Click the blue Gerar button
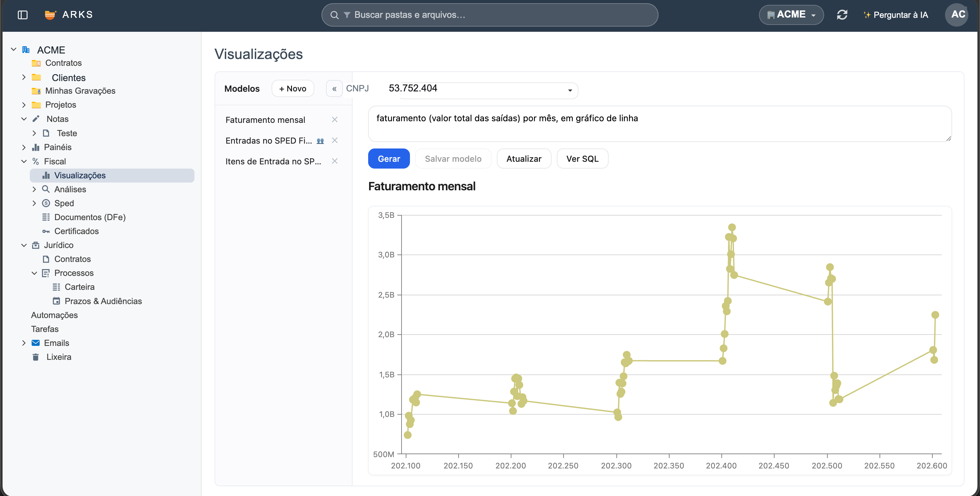The height and width of the screenshot is (496, 980). [x=389, y=159]
